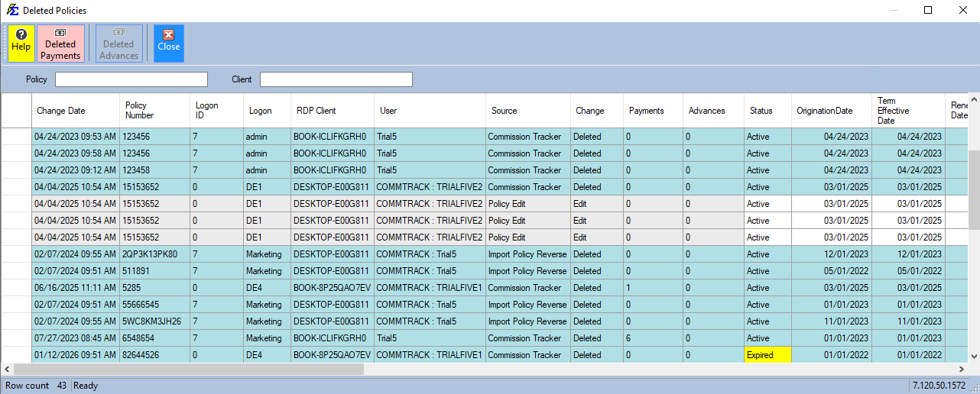Open the Help toolbar button
Image resolution: width=980 pixels, height=394 pixels.
21,44
